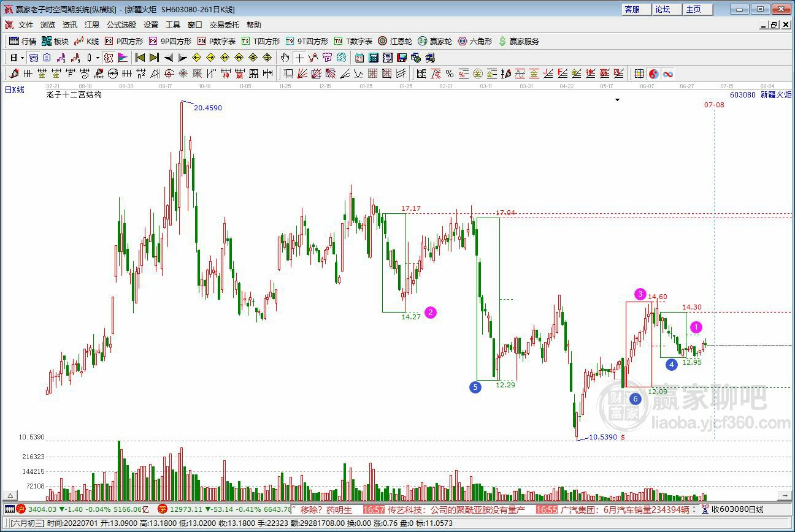The height and width of the screenshot is (532, 795).
Task: Open the calculator icon
Action: (373, 58)
